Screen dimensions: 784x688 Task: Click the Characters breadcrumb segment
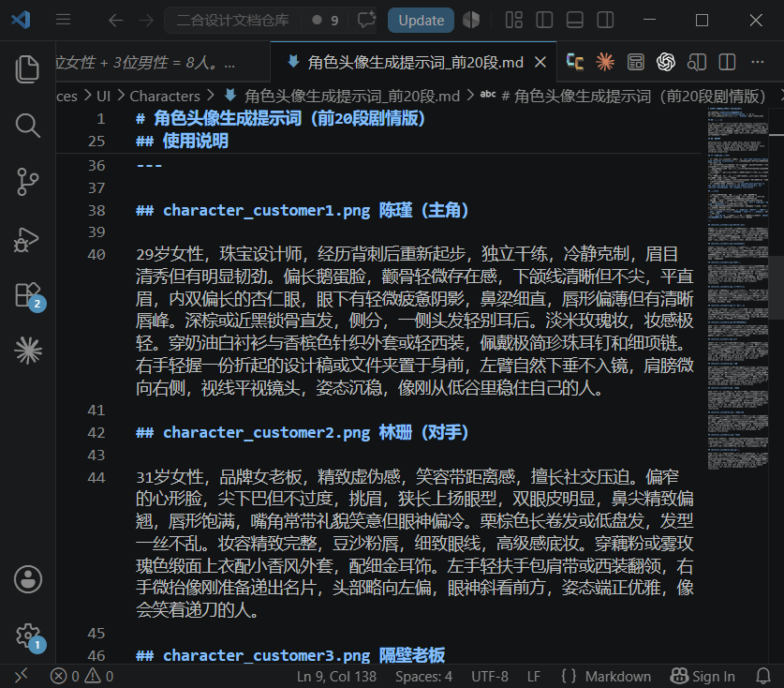[165, 96]
